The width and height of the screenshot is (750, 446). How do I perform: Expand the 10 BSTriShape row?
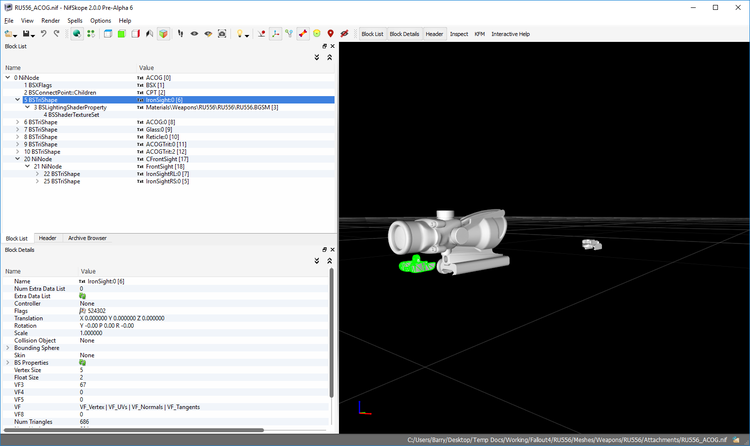(x=18, y=152)
